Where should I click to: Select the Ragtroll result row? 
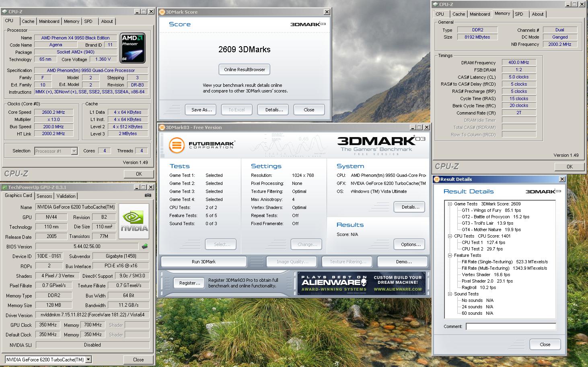479,287
